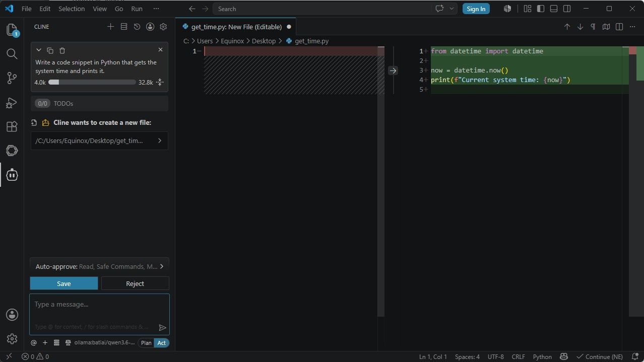Open Cline task history icon
The width and height of the screenshot is (644, 362).
click(137, 27)
